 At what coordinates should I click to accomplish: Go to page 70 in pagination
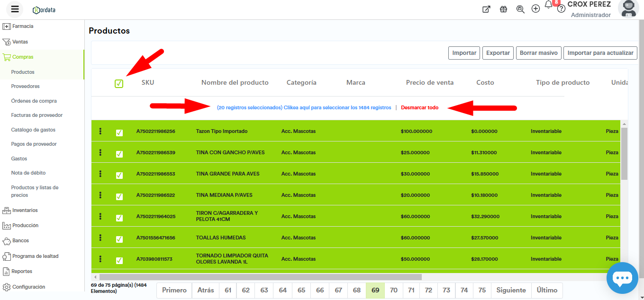pyautogui.click(x=394, y=290)
